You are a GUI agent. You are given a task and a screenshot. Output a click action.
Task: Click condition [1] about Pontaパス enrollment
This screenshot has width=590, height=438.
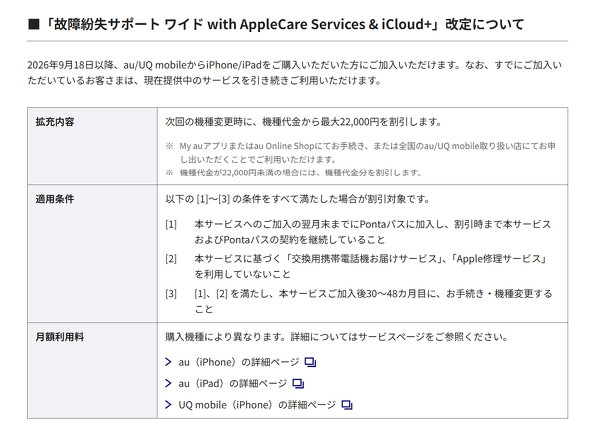tap(358, 232)
